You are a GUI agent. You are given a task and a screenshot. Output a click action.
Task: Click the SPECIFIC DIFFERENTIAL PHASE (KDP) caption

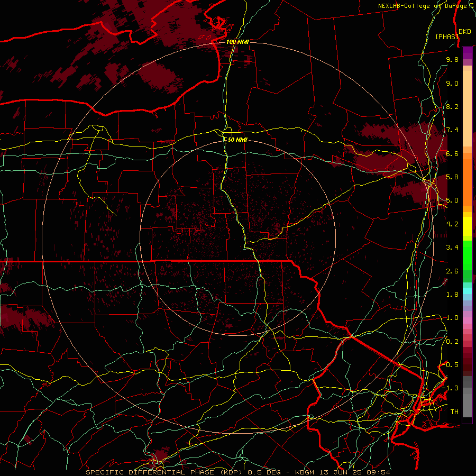tap(164, 472)
